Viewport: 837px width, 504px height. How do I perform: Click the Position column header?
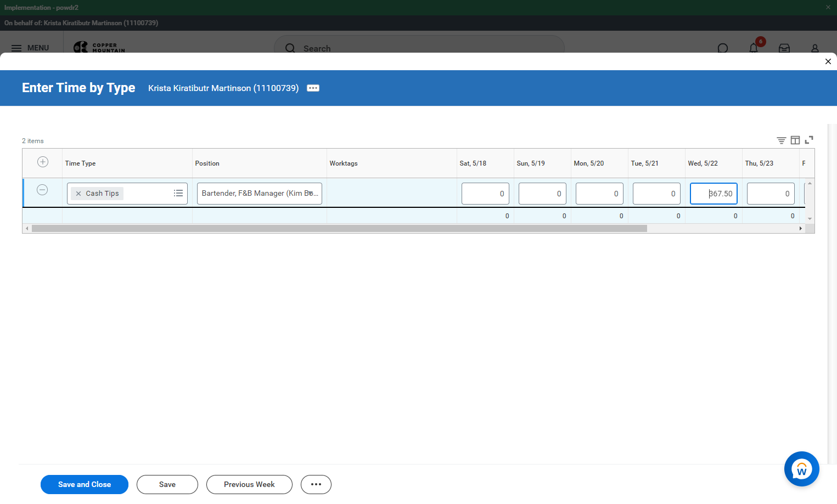260,163
